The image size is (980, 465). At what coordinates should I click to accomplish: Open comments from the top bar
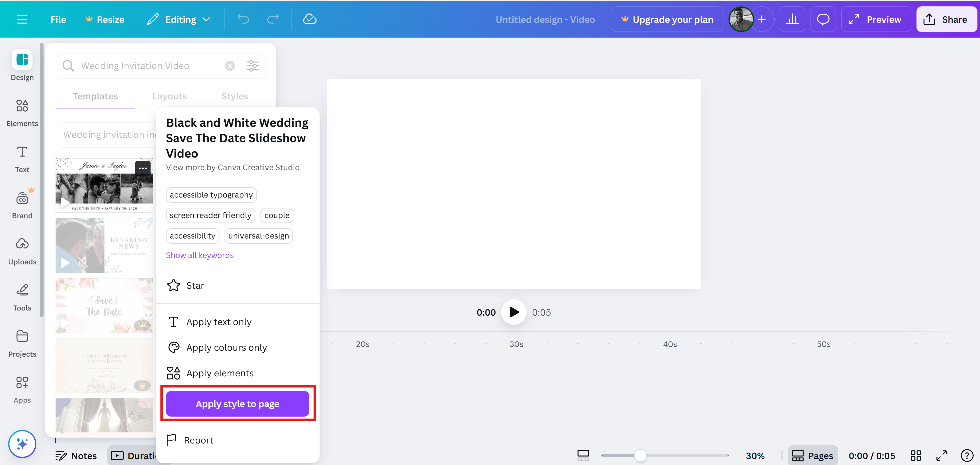pos(823,19)
